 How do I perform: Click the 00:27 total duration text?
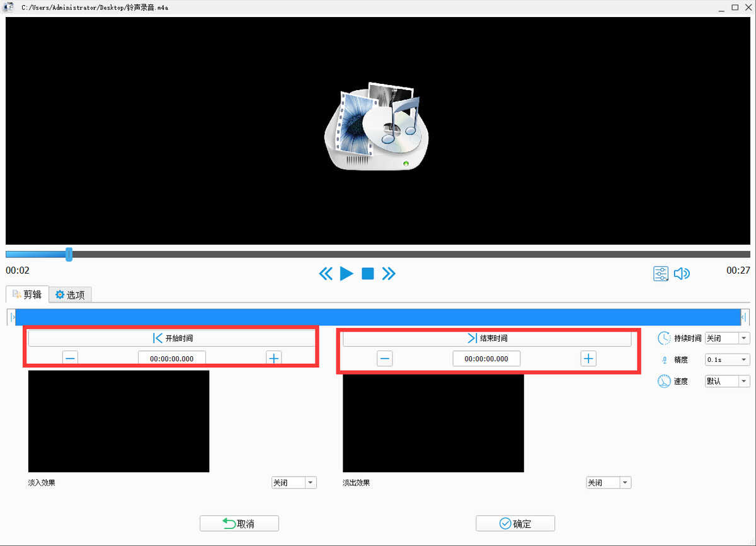point(738,270)
